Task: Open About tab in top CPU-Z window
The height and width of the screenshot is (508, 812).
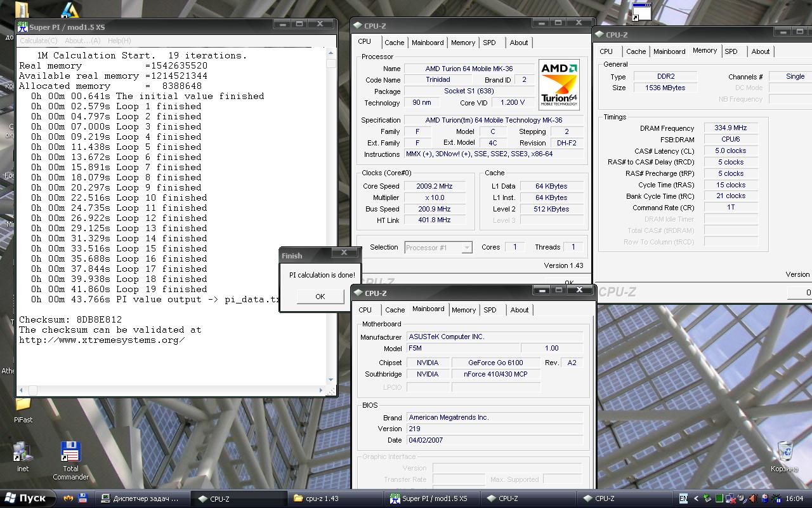Action: pos(519,43)
